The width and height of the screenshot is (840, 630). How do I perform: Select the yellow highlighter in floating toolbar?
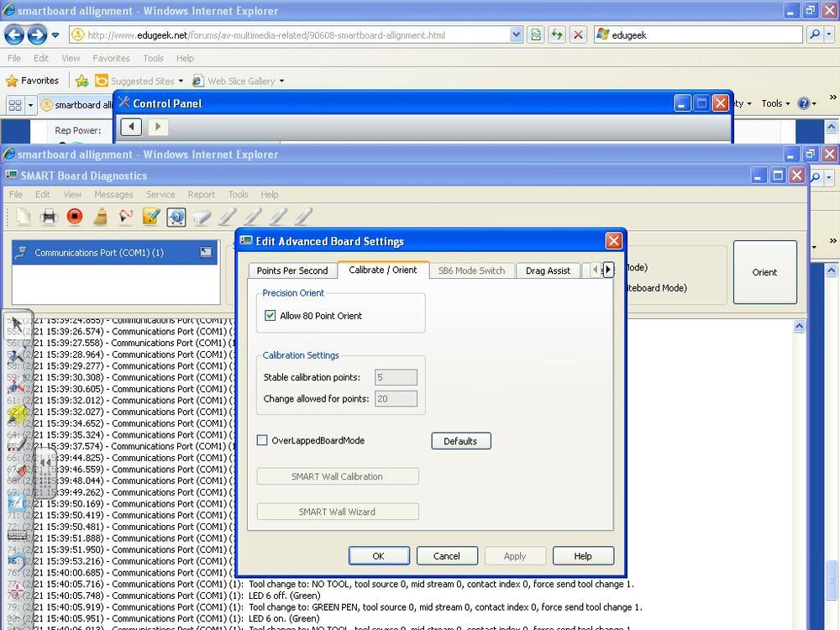(x=17, y=413)
